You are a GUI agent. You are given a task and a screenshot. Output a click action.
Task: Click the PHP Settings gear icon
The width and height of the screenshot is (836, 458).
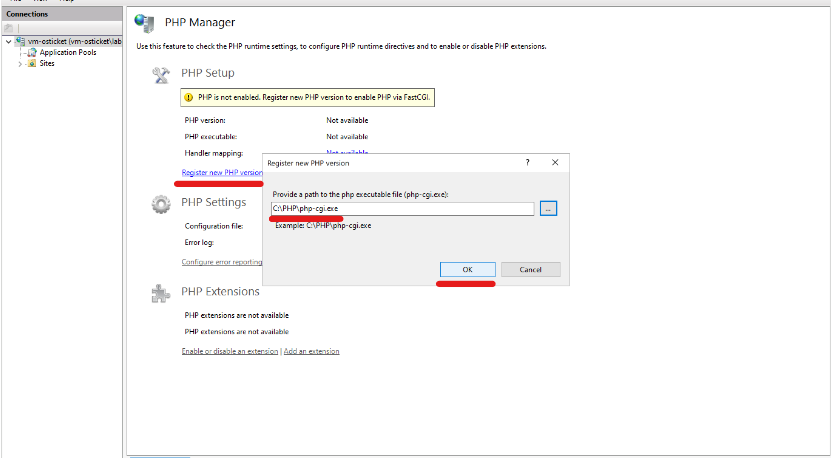point(161,204)
